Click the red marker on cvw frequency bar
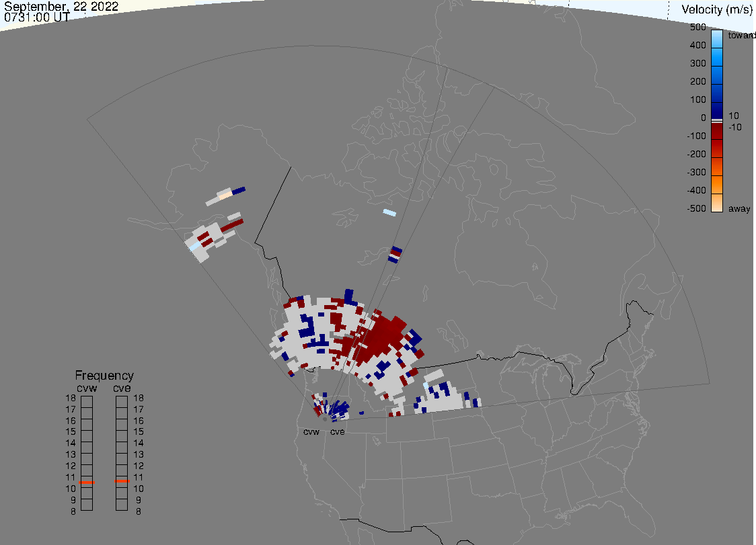The height and width of the screenshot is (545, 756). [87, 483]
